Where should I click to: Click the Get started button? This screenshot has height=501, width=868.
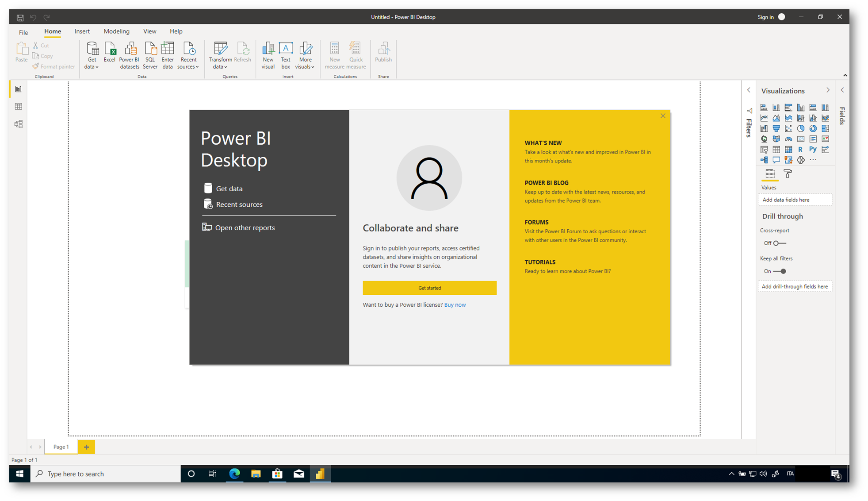coord(429,288)
